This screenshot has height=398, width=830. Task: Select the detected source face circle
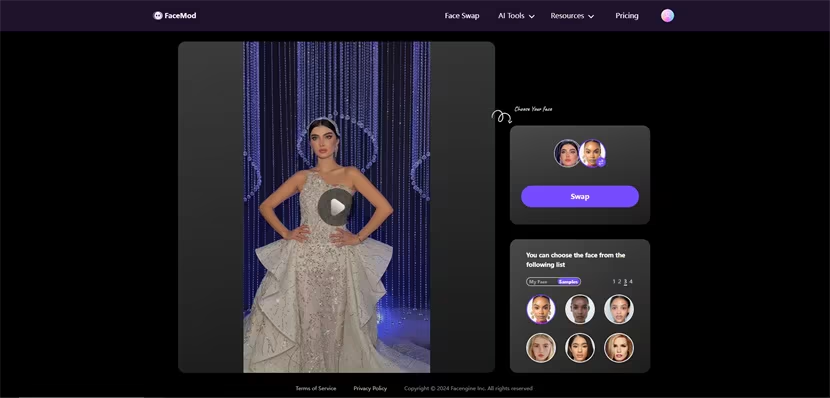click(567, 153)
